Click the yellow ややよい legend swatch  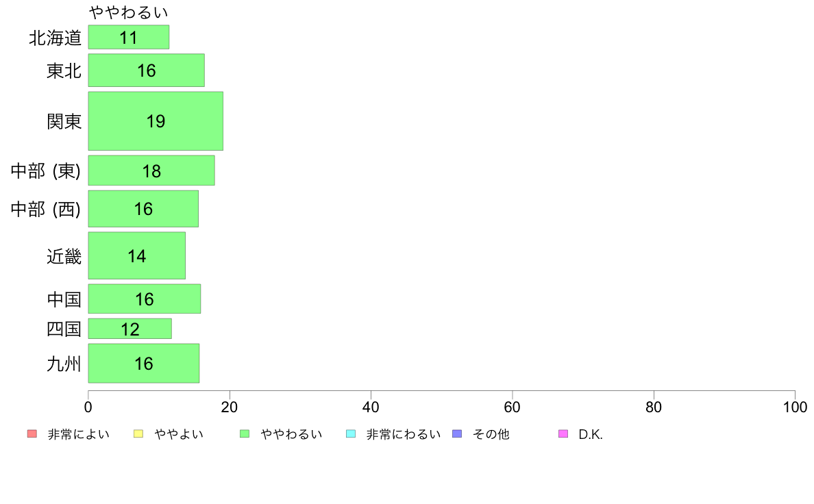[138, 434]
